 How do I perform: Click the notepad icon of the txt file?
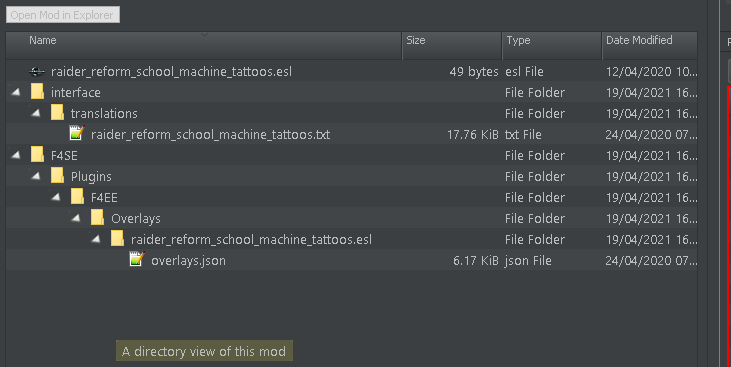point(77,133)
